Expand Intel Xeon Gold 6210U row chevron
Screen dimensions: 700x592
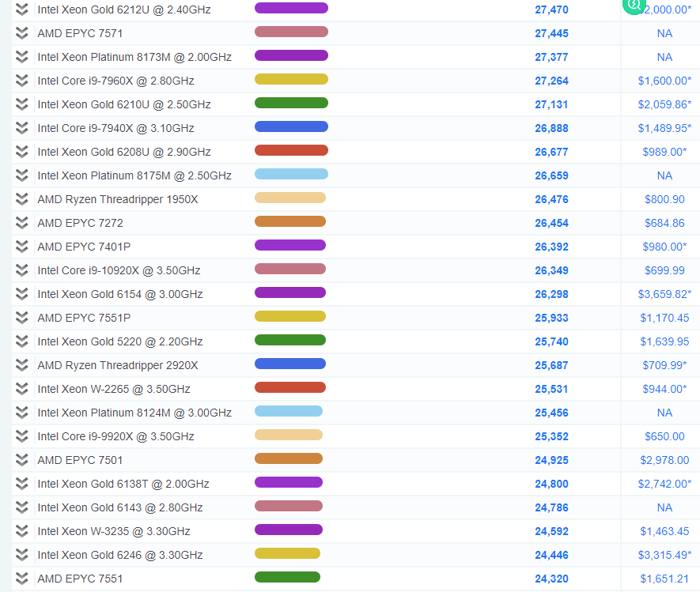(22, 104)
